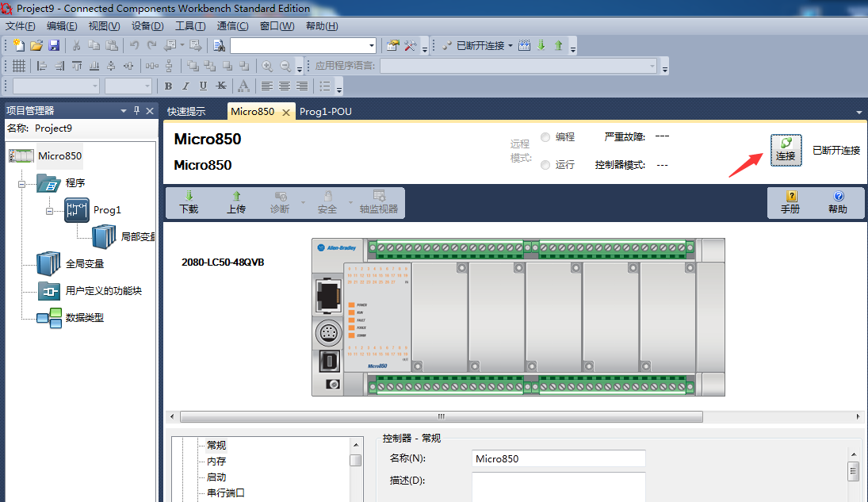
Task: Redo the last undone action
Action: tap(151, 45)
